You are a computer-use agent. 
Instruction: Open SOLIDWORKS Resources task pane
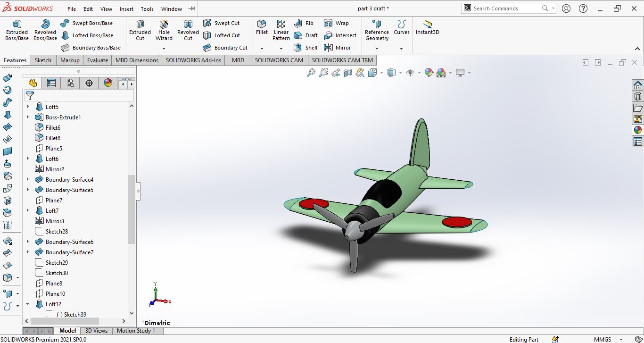coord(638,85)
